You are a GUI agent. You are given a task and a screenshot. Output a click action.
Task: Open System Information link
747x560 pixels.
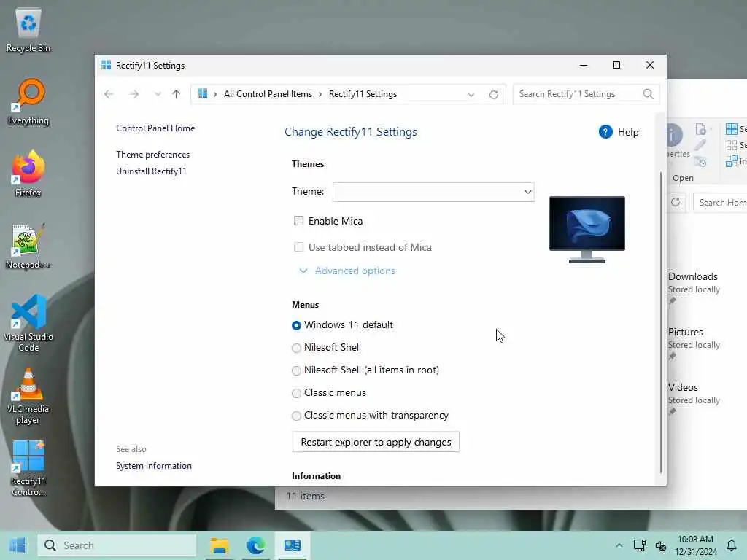point(154,466)
